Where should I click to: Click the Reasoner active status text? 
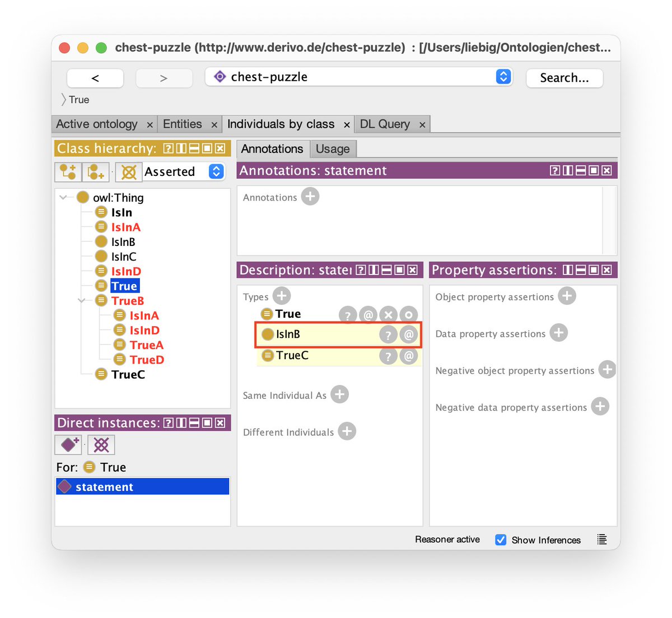[x=447, y=540]
